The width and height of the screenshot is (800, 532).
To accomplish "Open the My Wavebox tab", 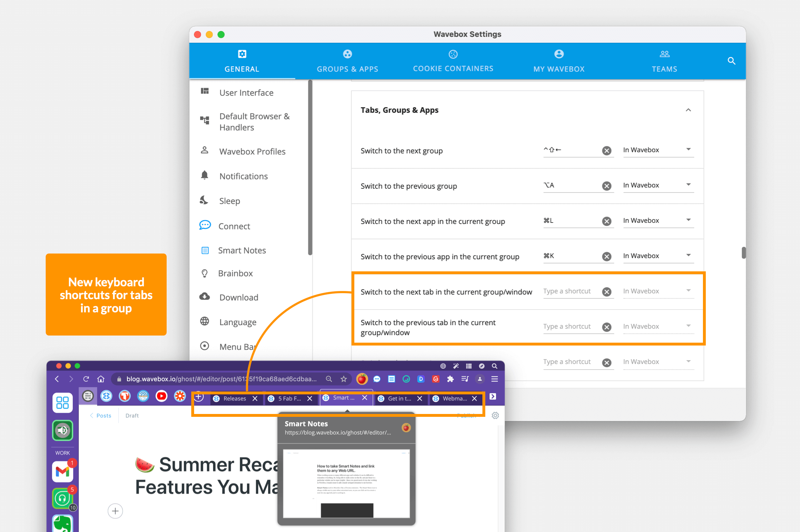I will [559, 61].
